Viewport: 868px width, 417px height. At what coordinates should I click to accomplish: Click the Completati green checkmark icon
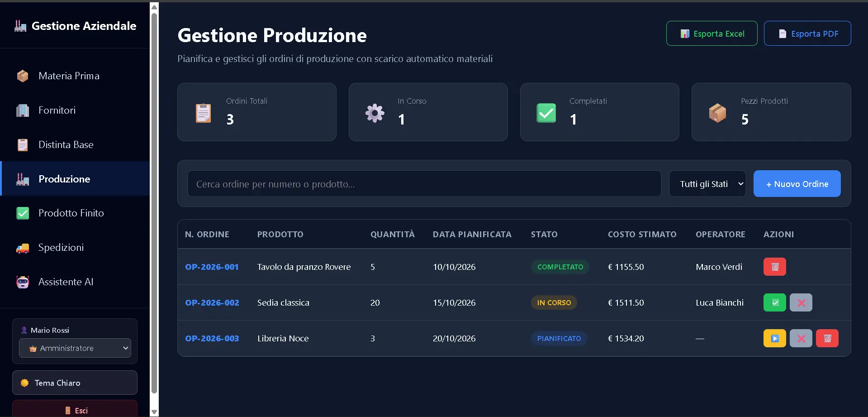click(546, 113)
